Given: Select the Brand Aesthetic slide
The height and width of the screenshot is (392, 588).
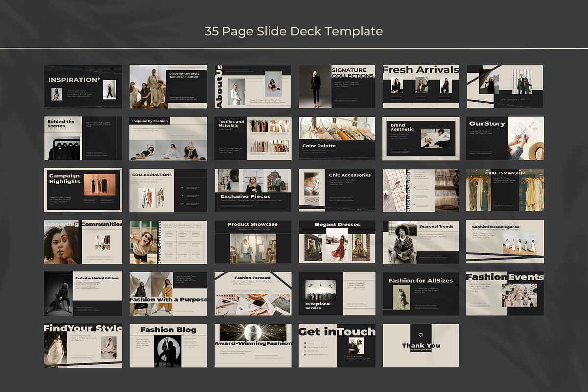Looking at the screenshot, I should [421, 138].
